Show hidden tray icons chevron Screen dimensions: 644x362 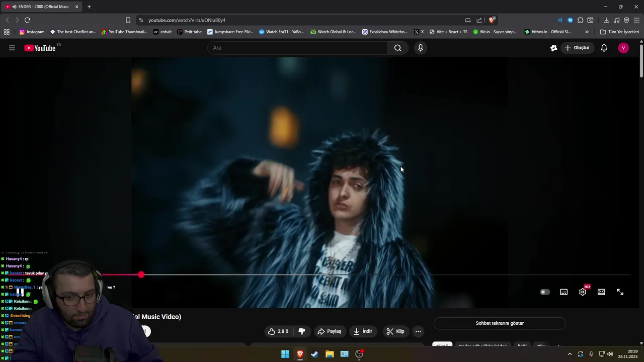570,354
